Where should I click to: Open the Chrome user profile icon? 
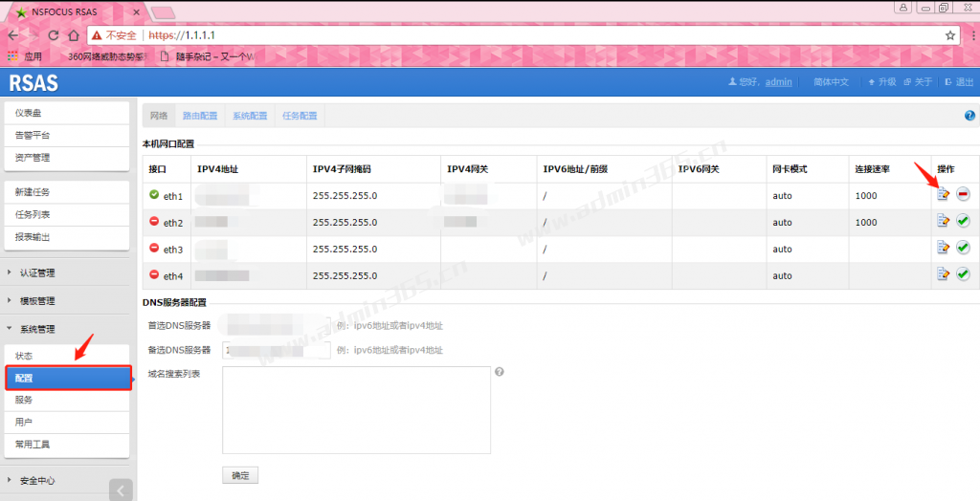[902, 8]
